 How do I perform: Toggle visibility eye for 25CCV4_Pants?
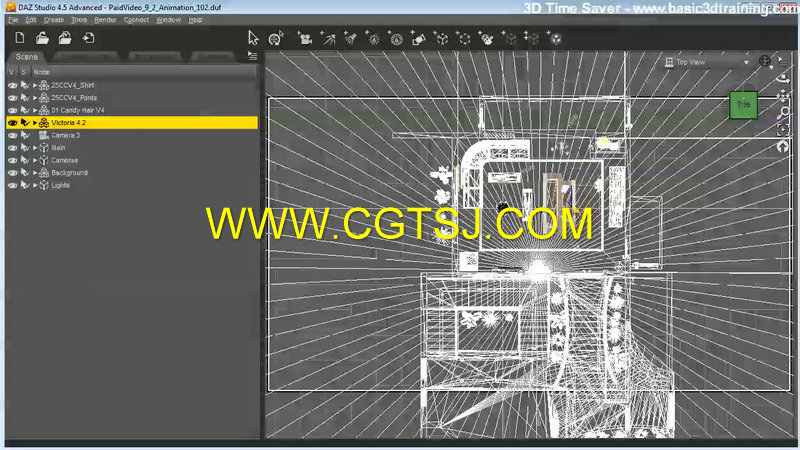pyautogui.click(x=13, y=98)
